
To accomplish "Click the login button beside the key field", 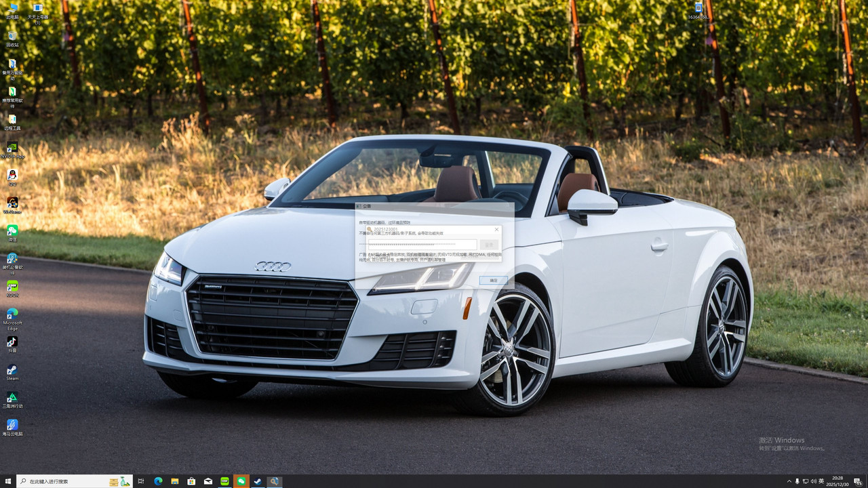I will (x=489, y=245).
